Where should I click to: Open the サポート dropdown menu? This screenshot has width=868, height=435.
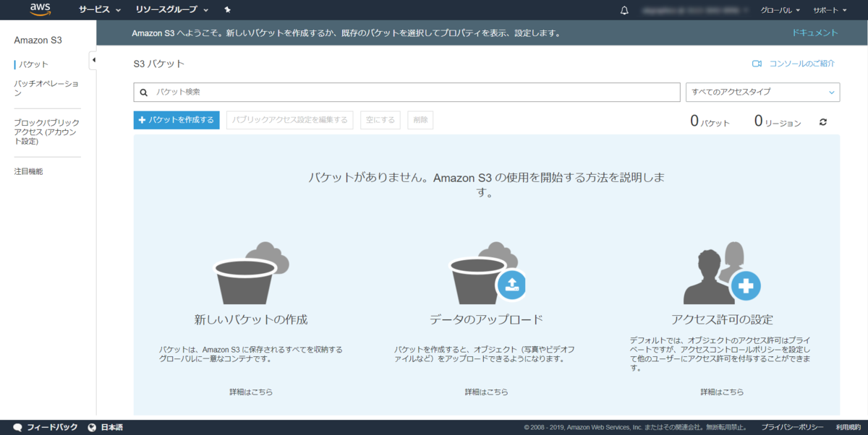pyautogui.click(x=830, y=10)
